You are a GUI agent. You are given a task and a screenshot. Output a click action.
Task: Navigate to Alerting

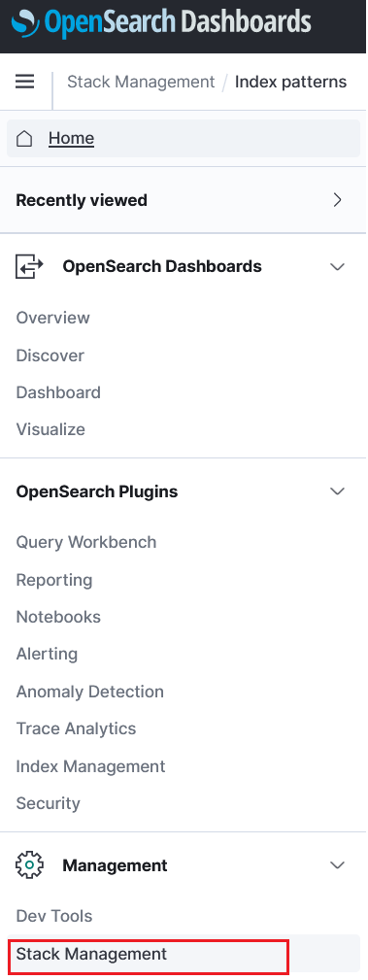coord(47,654)
